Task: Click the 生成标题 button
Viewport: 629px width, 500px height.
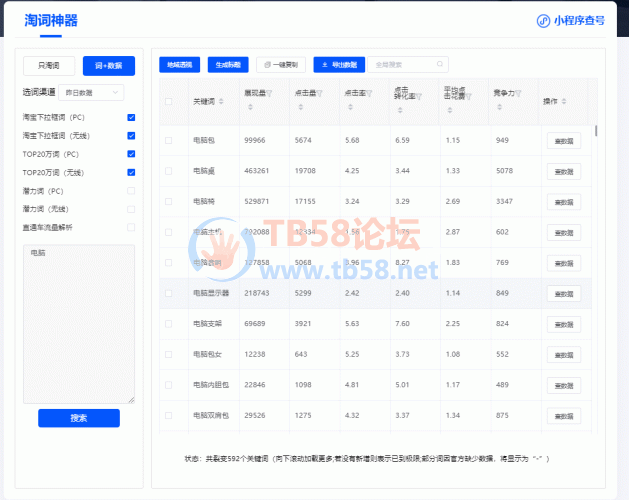Action: [x=228, y=65]
